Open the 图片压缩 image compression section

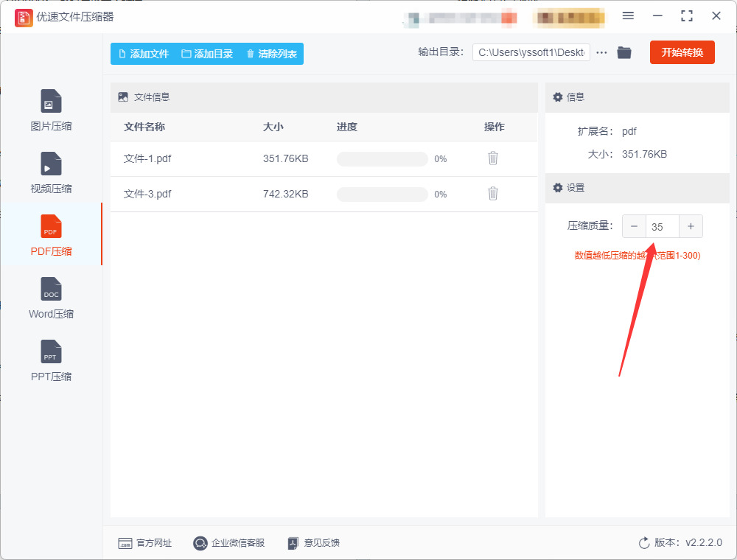51,111
